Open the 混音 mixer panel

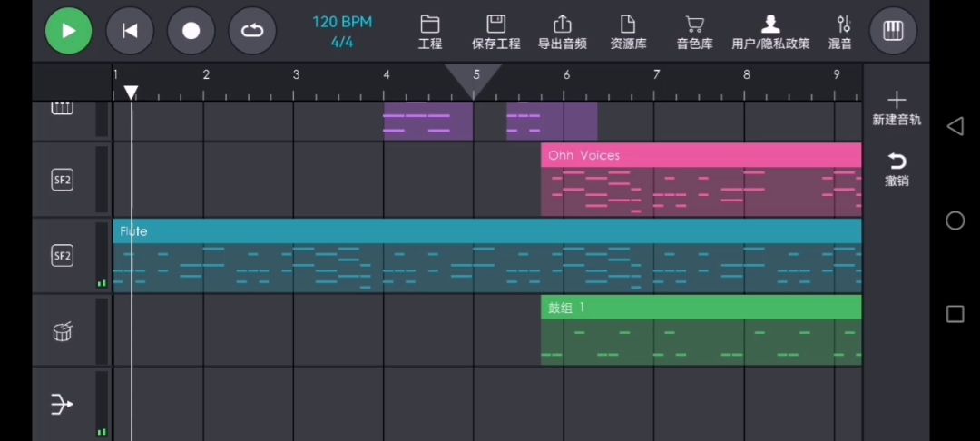[x=841, y=32]
